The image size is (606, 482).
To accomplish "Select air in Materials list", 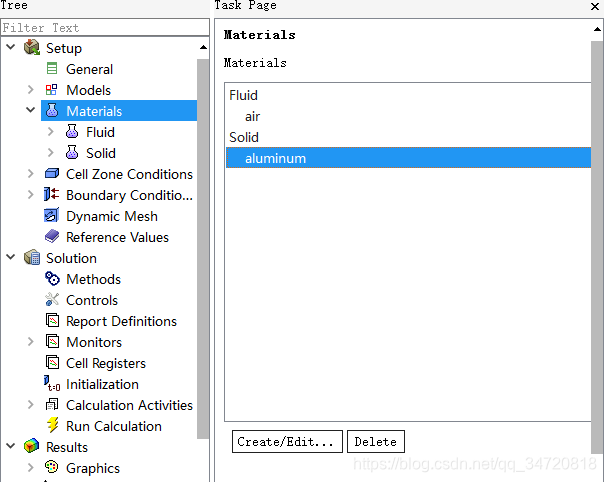I will tap(252, 116).
